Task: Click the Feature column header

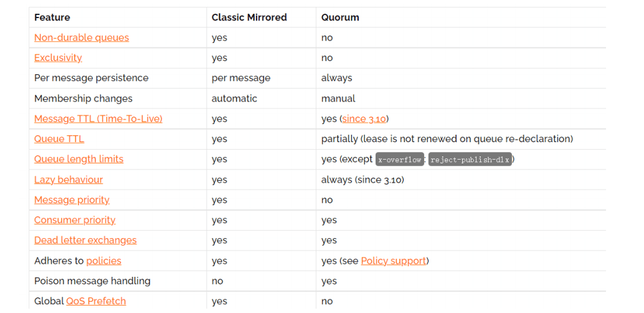Action: click(52, 17)
